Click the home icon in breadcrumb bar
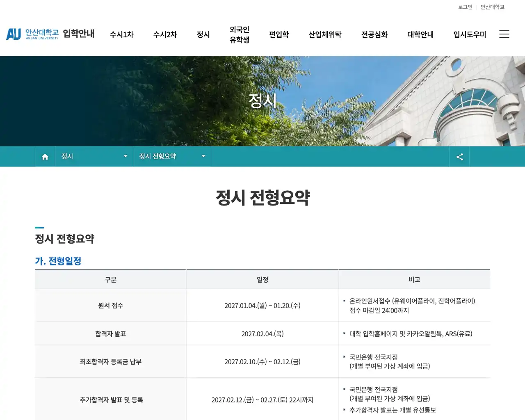Viewport: 525px width, 420px height. [x=45, y=157]
